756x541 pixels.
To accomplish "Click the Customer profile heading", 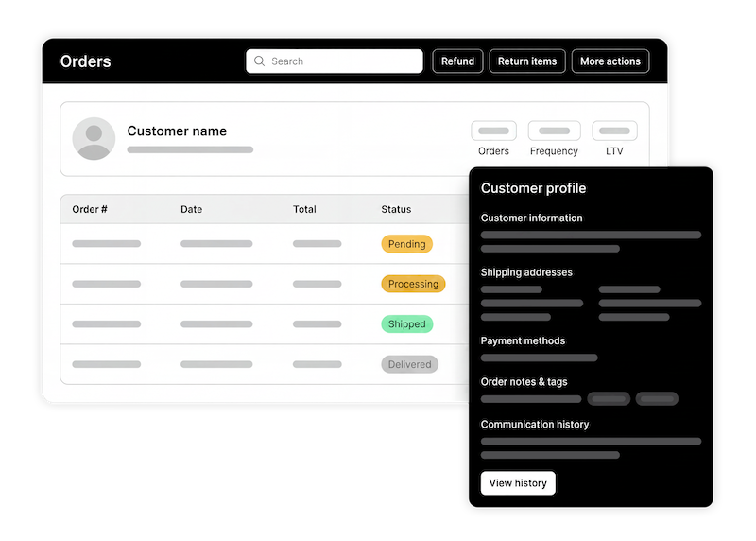I will [x=533, y=188].
